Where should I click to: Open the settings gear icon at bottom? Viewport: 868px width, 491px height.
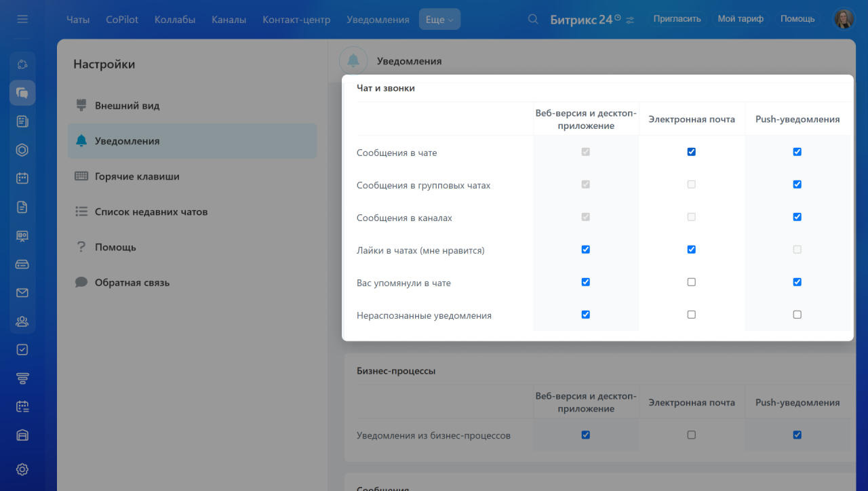[22, 469]
